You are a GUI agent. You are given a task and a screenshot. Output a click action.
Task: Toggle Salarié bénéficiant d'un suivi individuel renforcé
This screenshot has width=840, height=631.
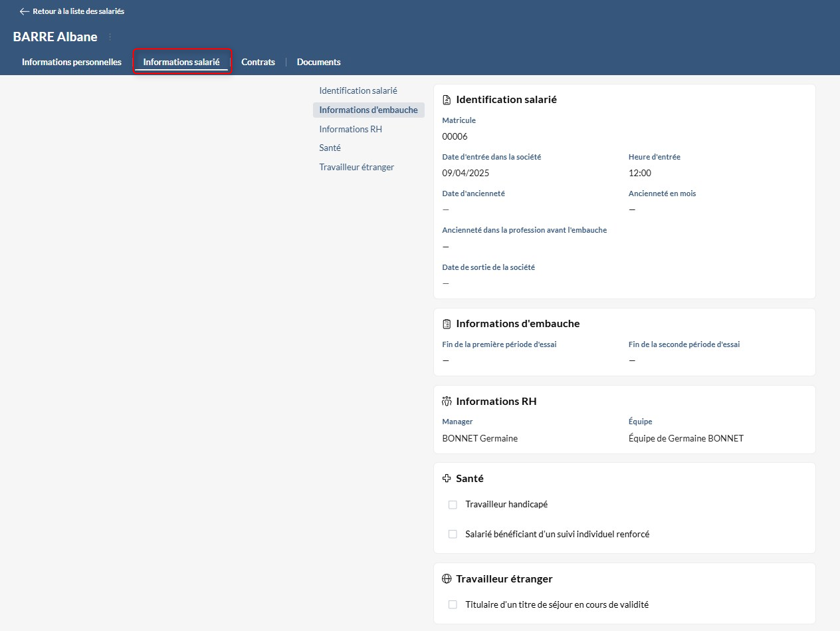(x=453, y=534)
